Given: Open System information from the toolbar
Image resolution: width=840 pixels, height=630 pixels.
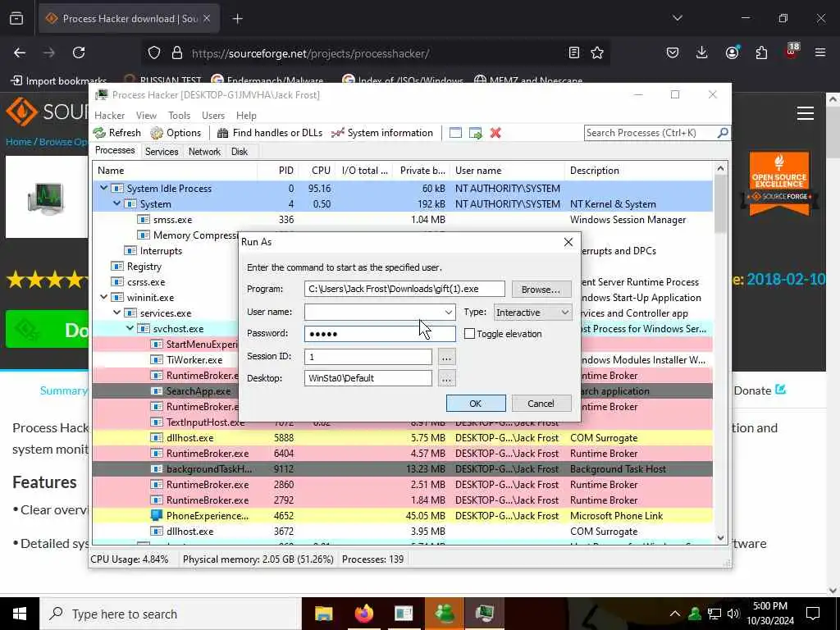Looking at the screenshot, I should click(382, 133).
